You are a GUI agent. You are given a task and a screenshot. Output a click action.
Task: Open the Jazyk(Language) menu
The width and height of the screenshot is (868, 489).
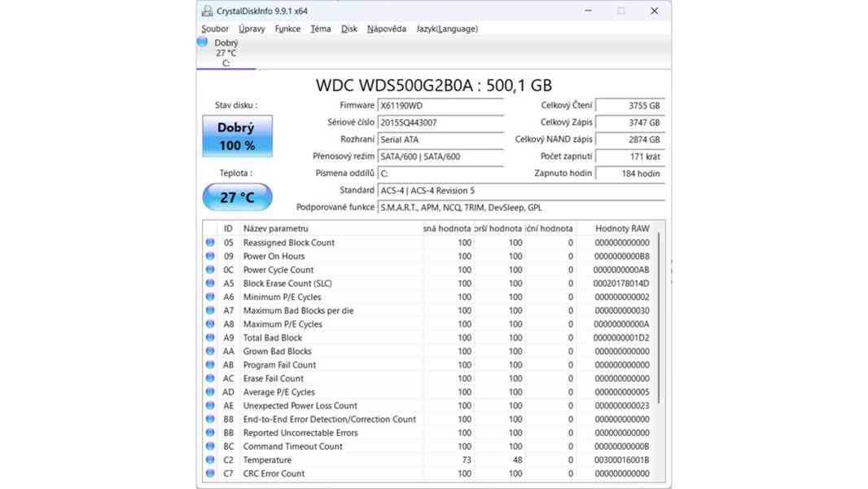[447, 29]
